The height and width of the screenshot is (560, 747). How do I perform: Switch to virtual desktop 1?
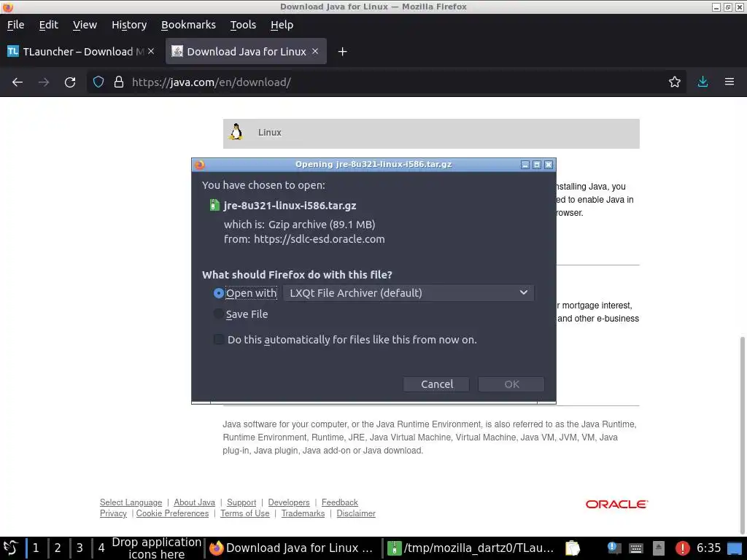(x=36, y=548)
